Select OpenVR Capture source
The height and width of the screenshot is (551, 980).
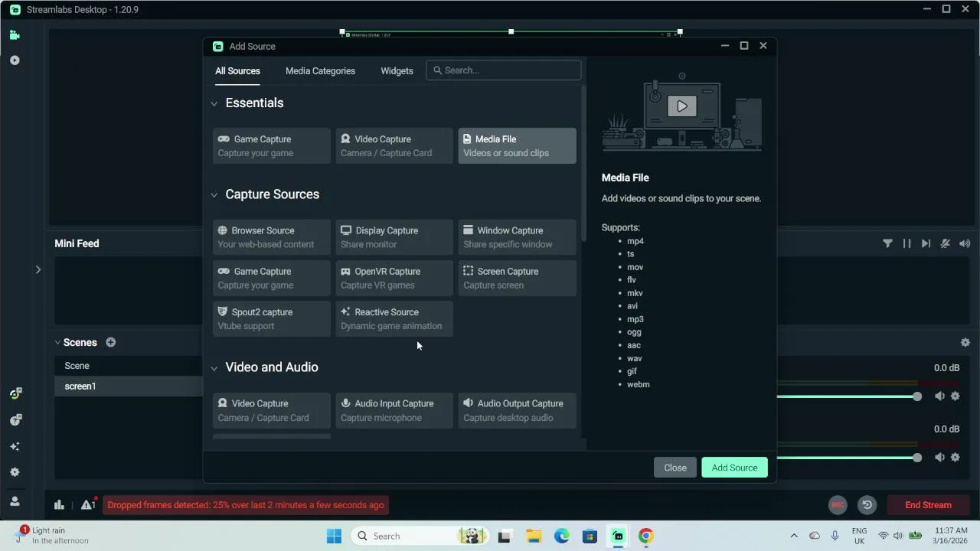(x=394, y=278)
